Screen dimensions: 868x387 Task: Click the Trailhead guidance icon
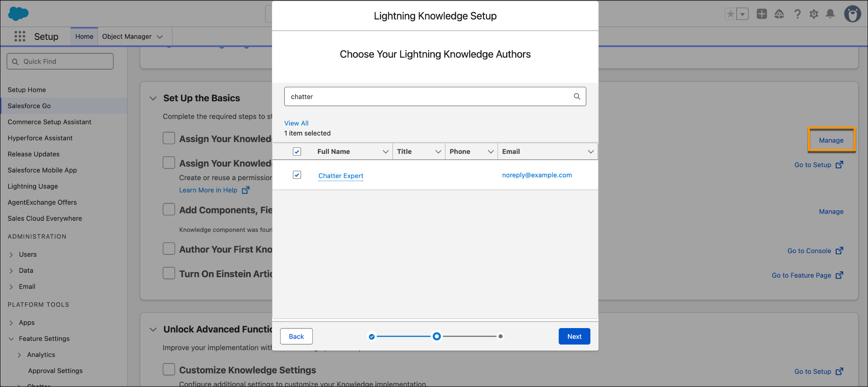779,14
